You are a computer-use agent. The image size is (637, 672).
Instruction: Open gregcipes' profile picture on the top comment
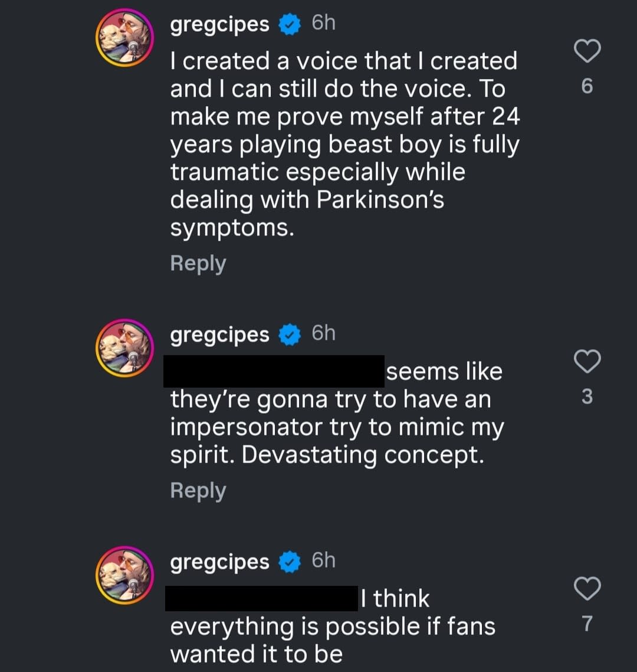124,37
